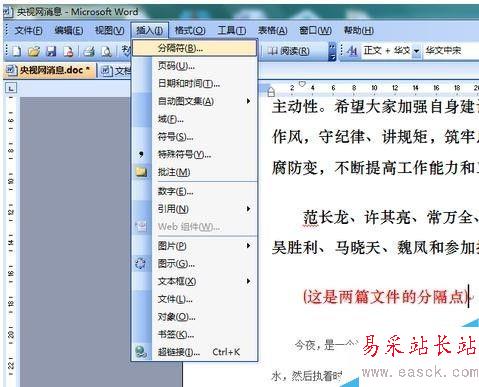Choose 特殊符号(Y)... menu item
This screenshot has width=479, height=387.
(195, 154)
